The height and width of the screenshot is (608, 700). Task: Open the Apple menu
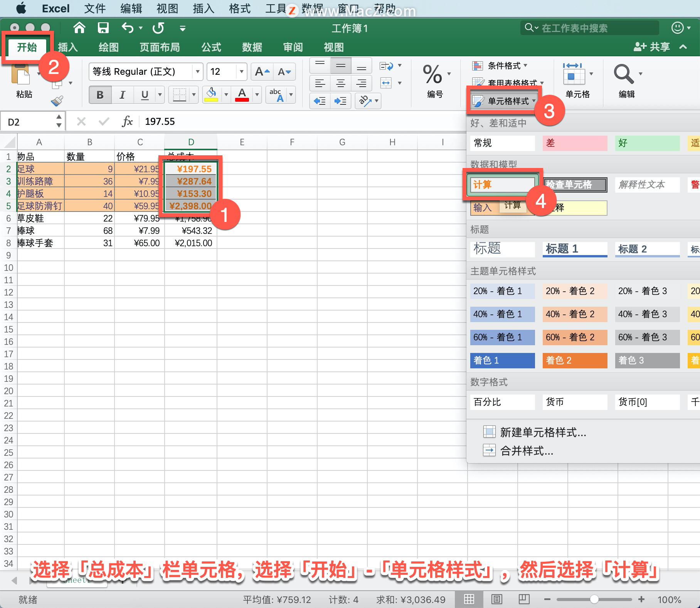click(21, 8)
